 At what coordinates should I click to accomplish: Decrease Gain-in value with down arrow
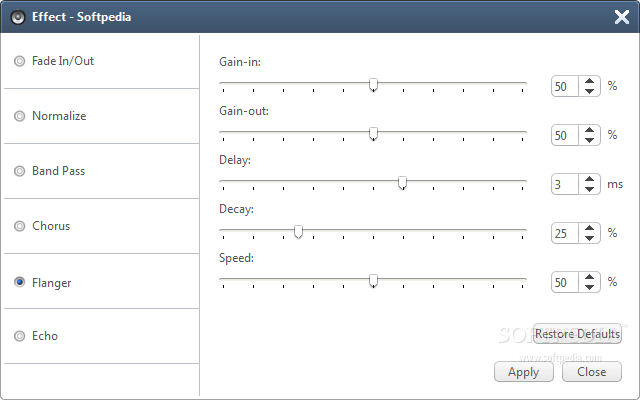[589, 91]
